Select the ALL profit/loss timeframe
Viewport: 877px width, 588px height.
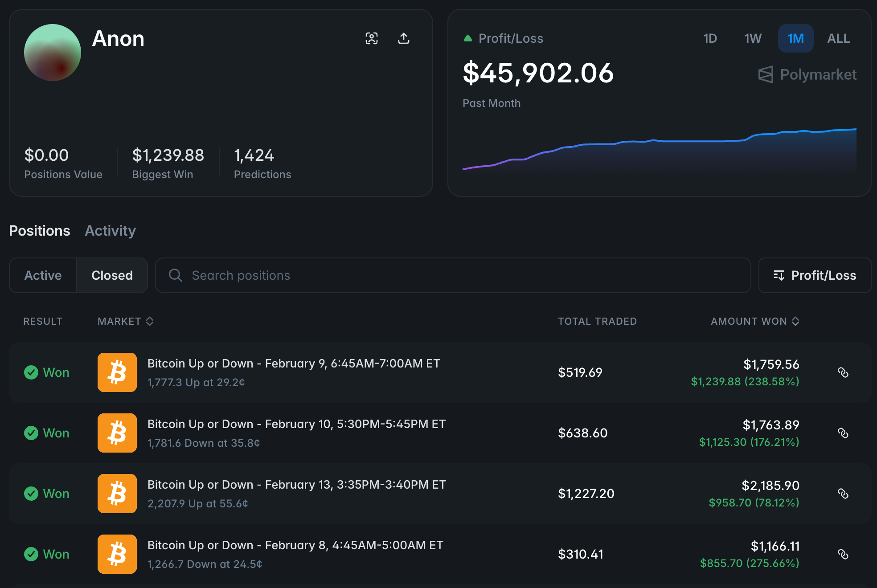(x=838, y=38)
